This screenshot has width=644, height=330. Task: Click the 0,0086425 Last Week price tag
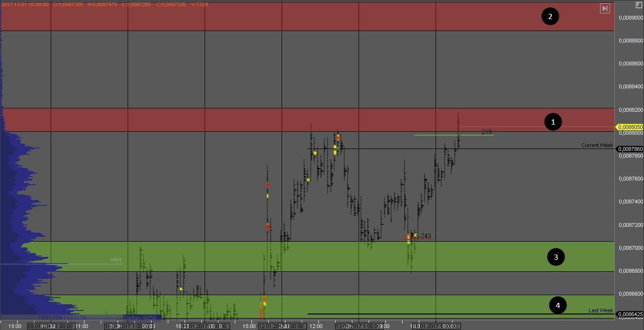[630, 314]
